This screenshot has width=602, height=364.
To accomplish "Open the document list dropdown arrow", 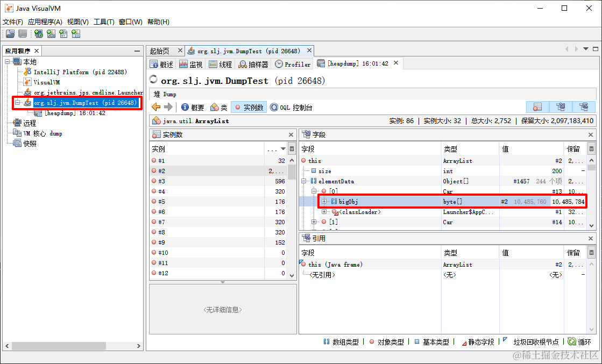I will 586,49.
